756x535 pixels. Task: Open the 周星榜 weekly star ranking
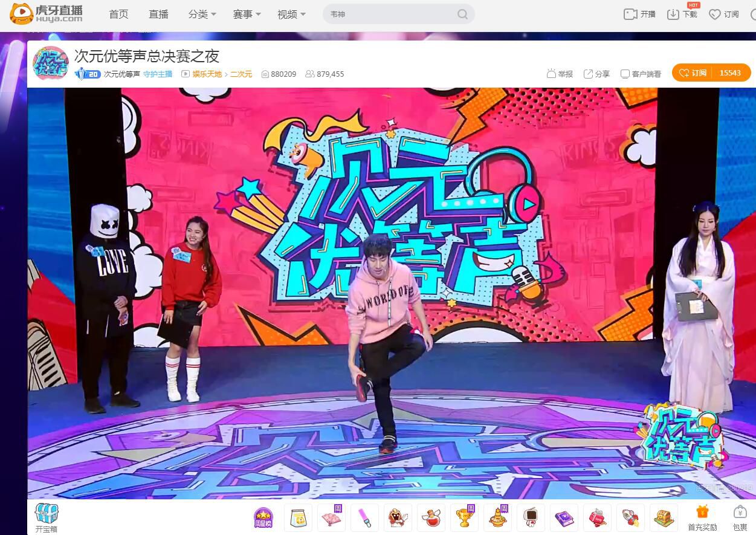pos(263,518)
